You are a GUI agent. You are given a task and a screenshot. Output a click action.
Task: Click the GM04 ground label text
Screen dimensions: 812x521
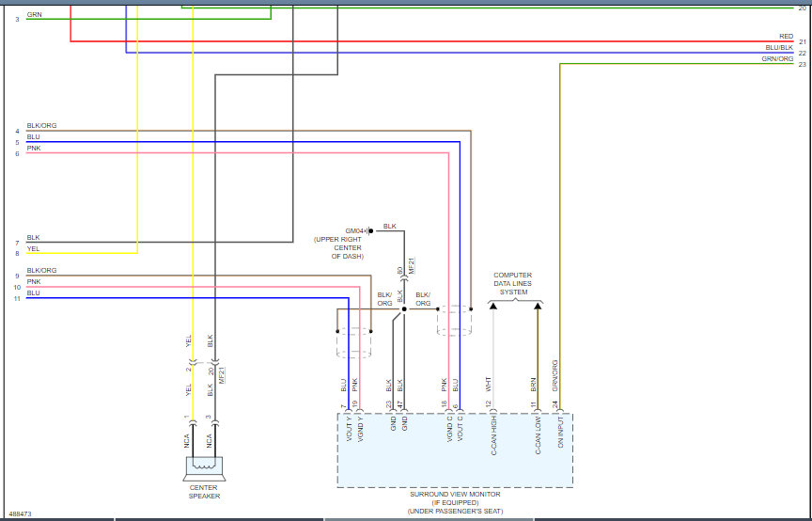coord(356,230)
